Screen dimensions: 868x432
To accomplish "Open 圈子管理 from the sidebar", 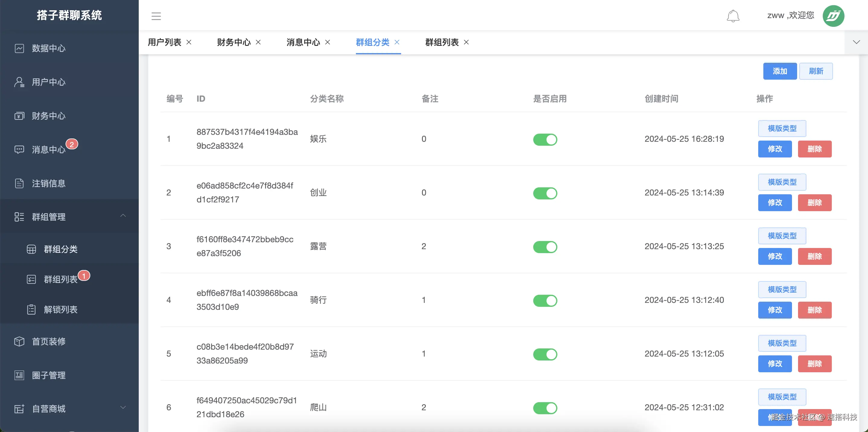I will 49,375.
